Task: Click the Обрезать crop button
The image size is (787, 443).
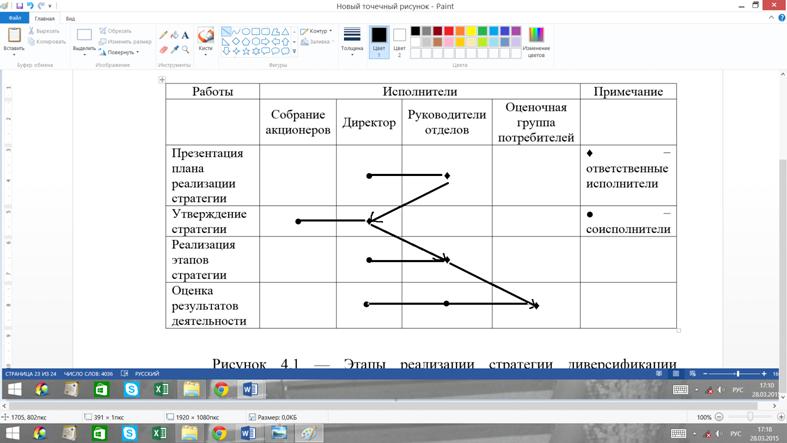Action: point(115,31)
